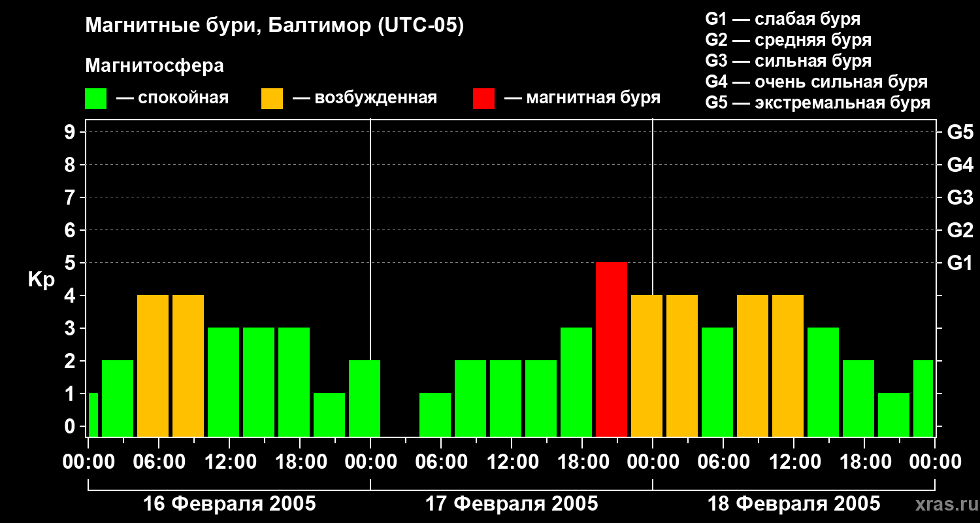This screenshot has height=523, width=980.
Task: Click the 'Kp' axis title
Action: [41, 280]
